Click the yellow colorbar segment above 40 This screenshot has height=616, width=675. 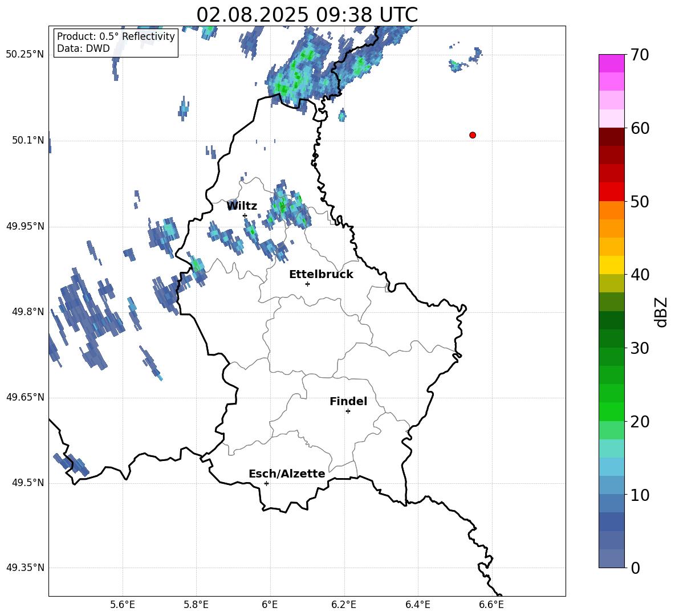611,265
